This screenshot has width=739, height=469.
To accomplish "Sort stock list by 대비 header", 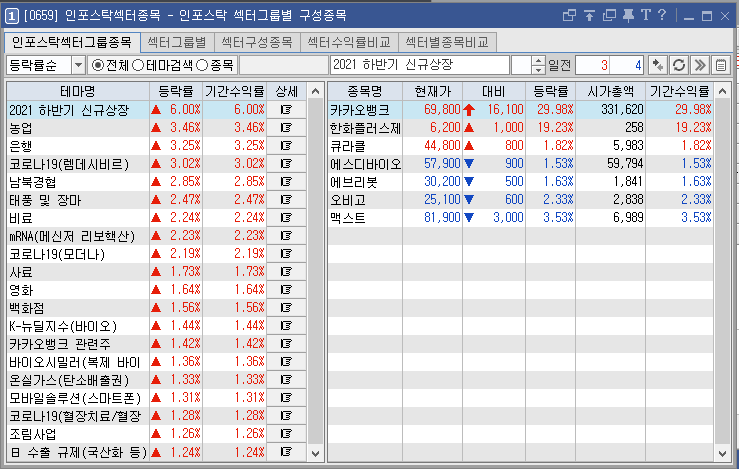I will pyautogui.click(x=494, y=91).
